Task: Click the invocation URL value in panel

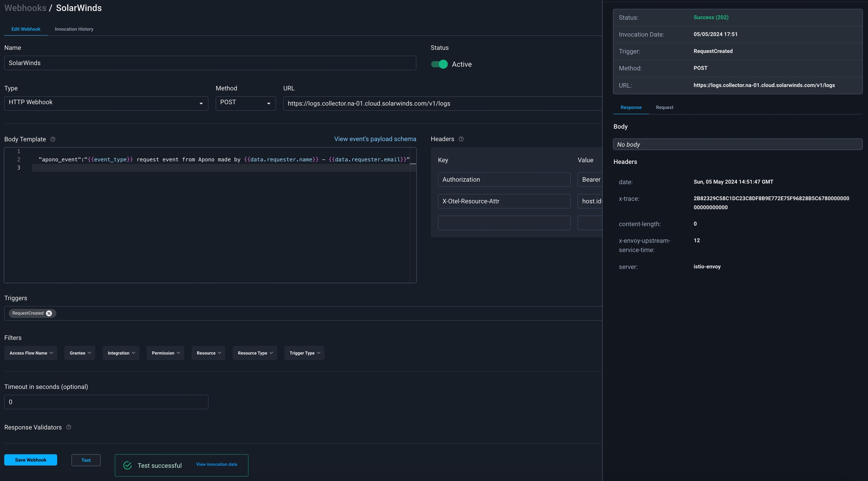Action: tap(764, 85)
